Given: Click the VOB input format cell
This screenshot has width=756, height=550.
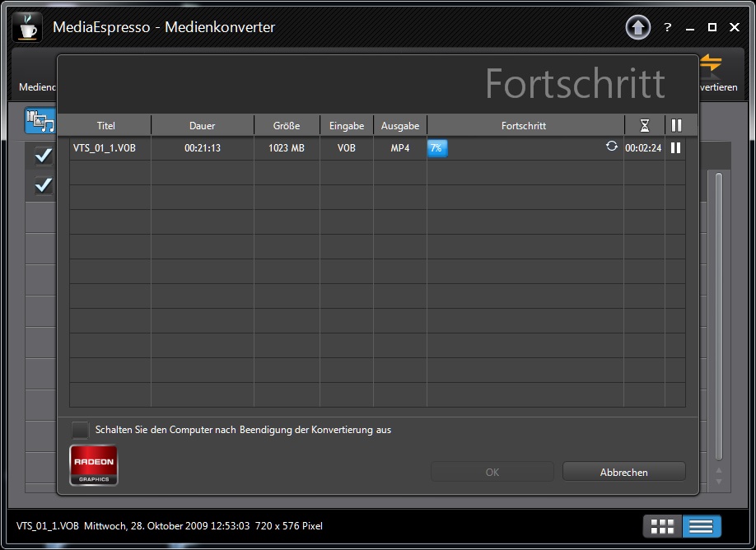Looking at the screenshot, I should tap(347, 148).
